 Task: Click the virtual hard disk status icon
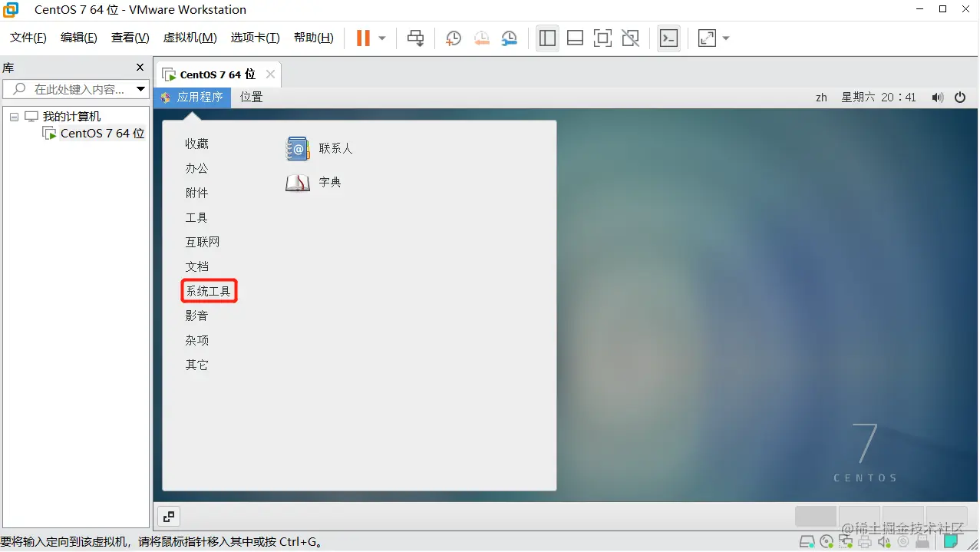[807, 542]
